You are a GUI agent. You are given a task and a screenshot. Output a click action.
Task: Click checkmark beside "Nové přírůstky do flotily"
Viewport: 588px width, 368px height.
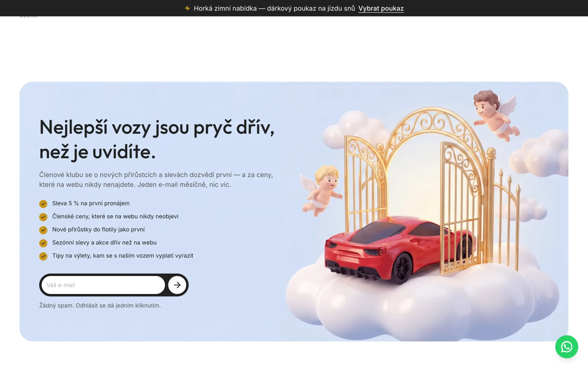click(43, 230)
